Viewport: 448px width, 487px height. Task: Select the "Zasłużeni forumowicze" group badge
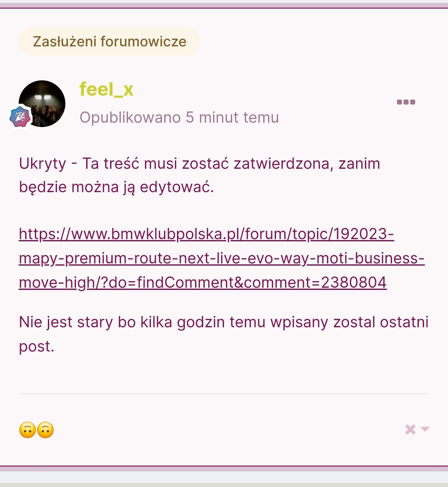[110, 41]
